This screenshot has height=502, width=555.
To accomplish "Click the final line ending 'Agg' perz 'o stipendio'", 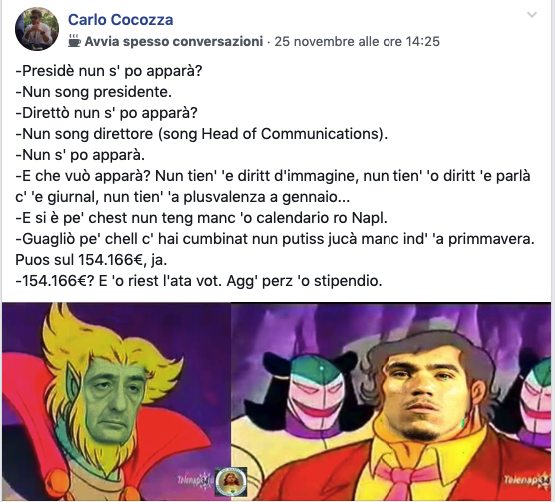I will point(199,281).
